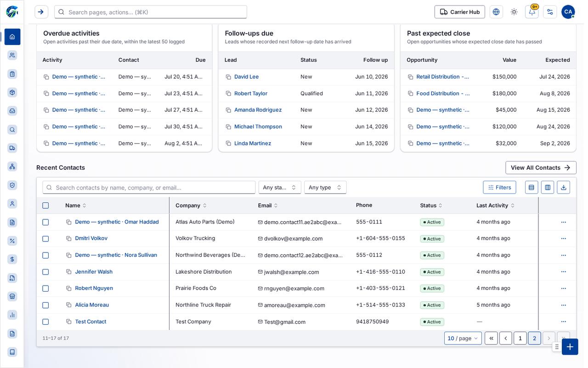Toggle the sun light/dark theme icon
The height and width of the screenshot is (368, 588).
tap(514, 12)
